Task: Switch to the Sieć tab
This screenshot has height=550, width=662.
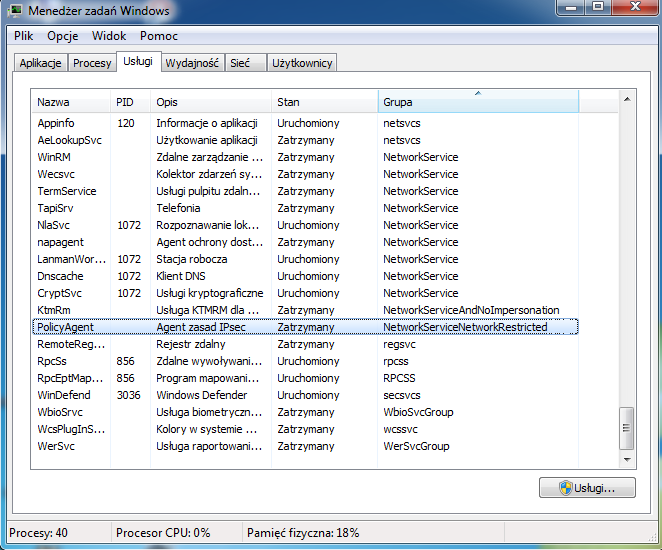Action: coord(245,63)
